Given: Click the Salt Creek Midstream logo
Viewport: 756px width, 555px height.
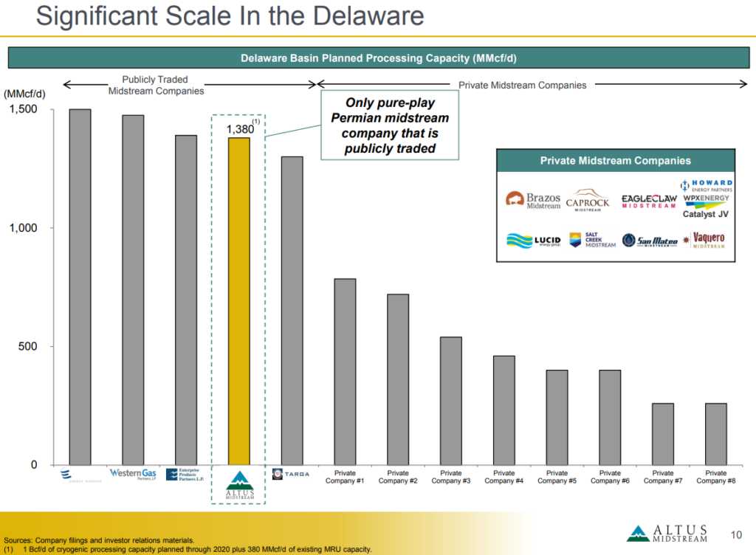Looking at the screenshot, I should [592, 240].
